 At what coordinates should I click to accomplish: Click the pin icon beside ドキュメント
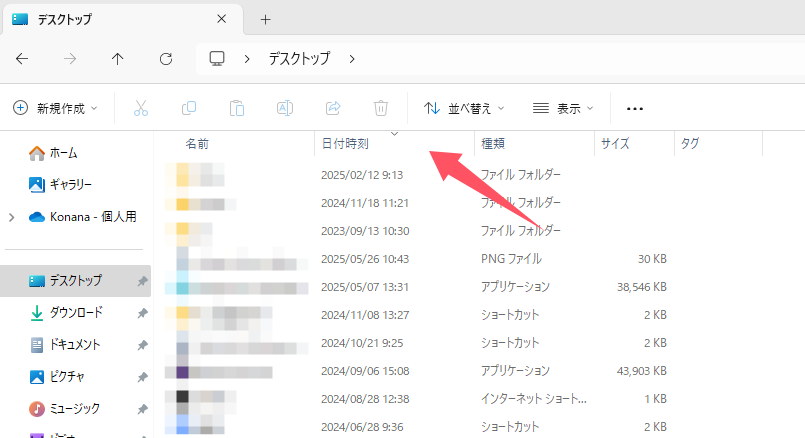142,346
